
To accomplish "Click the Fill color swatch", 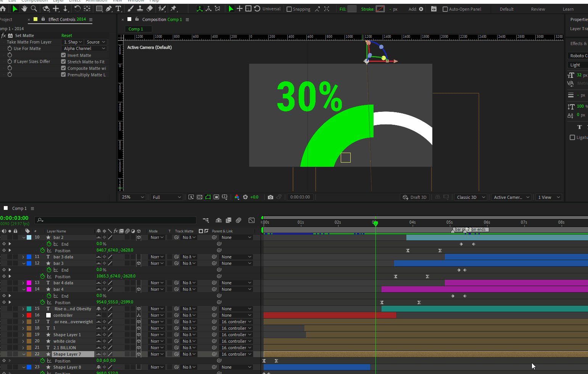I will [x=352, y=9].
